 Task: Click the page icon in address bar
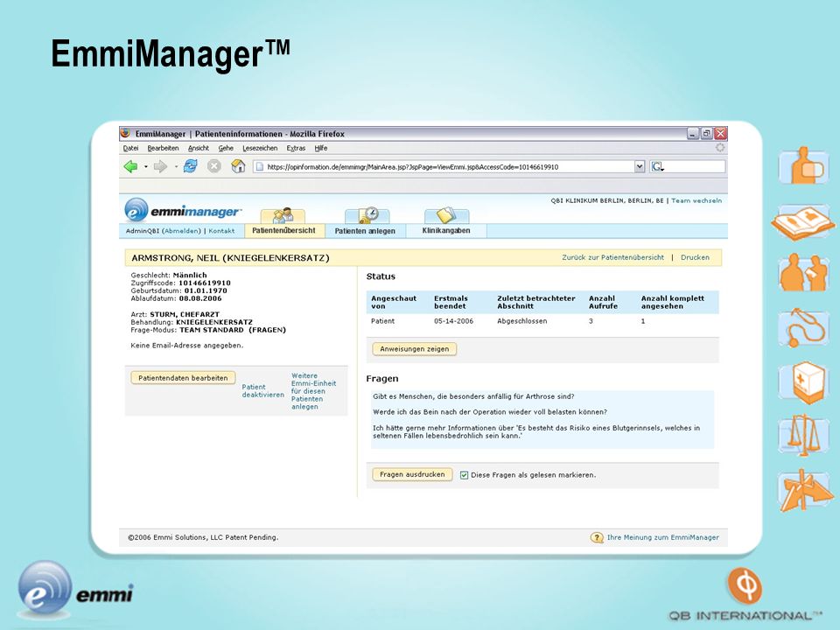260,166
